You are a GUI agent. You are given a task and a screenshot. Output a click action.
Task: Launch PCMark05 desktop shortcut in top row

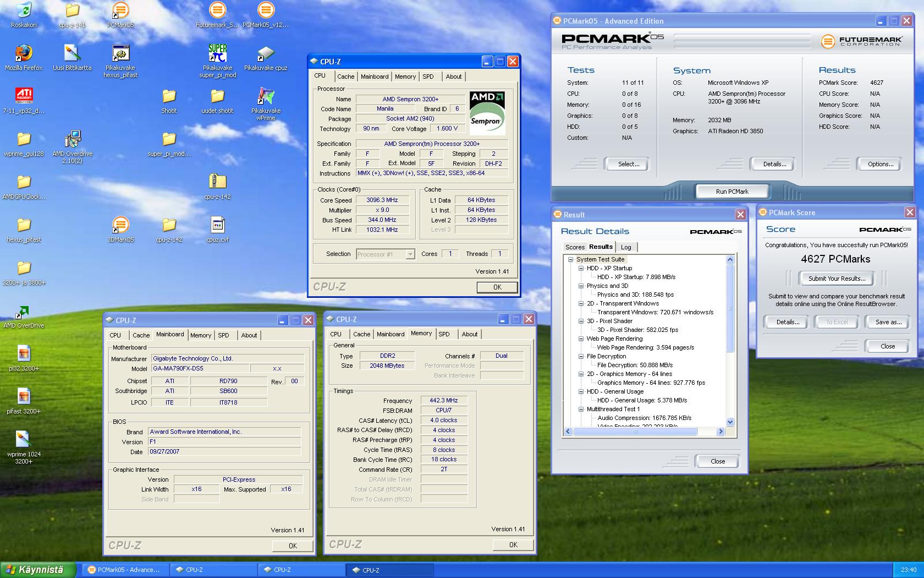[x=120, y=10]
